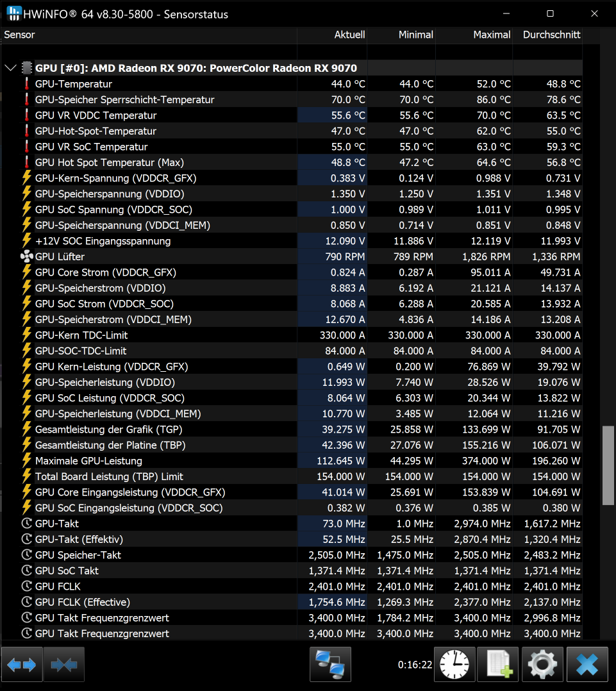Screen dimensions: 616x691
Task: Click the Maximal column header
Action: coord(474,35)
